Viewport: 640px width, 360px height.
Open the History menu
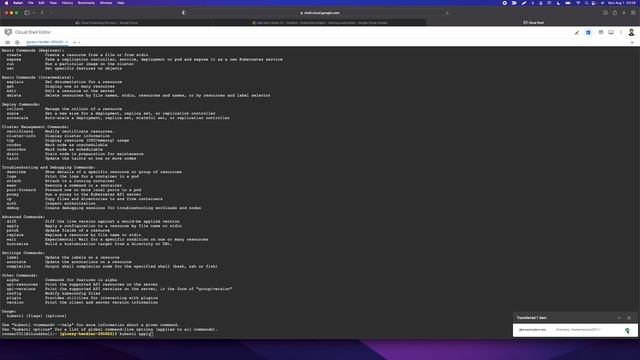67,3
